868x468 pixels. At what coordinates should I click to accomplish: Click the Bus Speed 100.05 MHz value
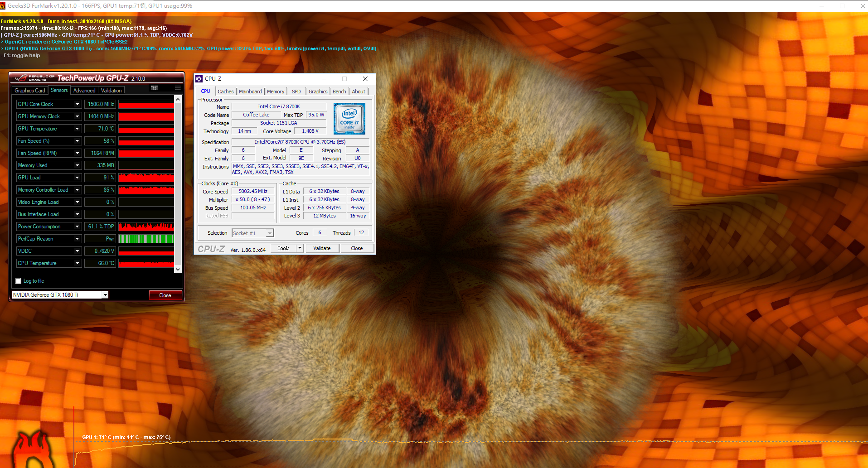(x=253, y=208)
